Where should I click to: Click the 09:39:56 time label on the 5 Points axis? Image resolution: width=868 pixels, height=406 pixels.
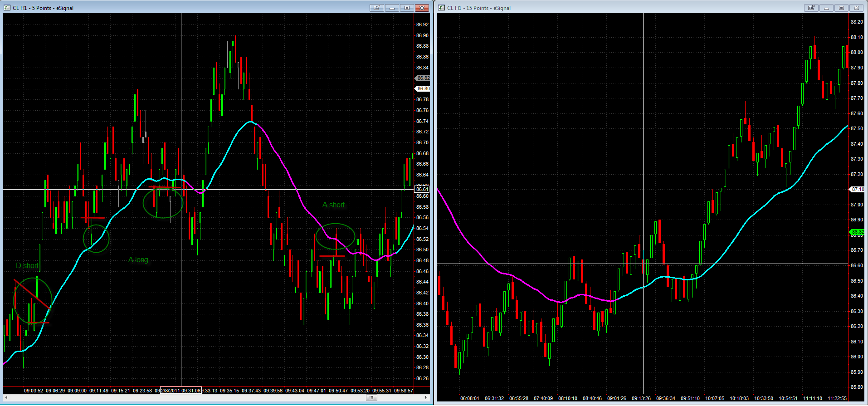point(273,391)
